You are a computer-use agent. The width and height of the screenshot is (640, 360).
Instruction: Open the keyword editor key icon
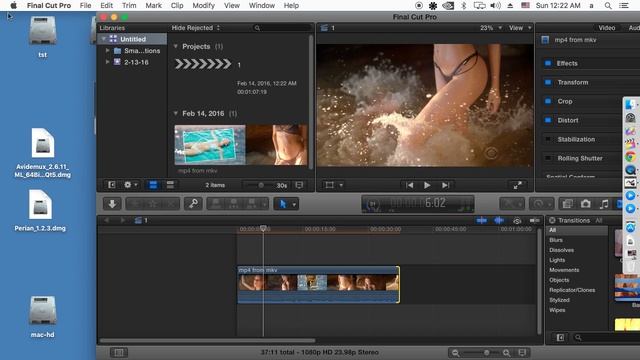tap(193, 203)
